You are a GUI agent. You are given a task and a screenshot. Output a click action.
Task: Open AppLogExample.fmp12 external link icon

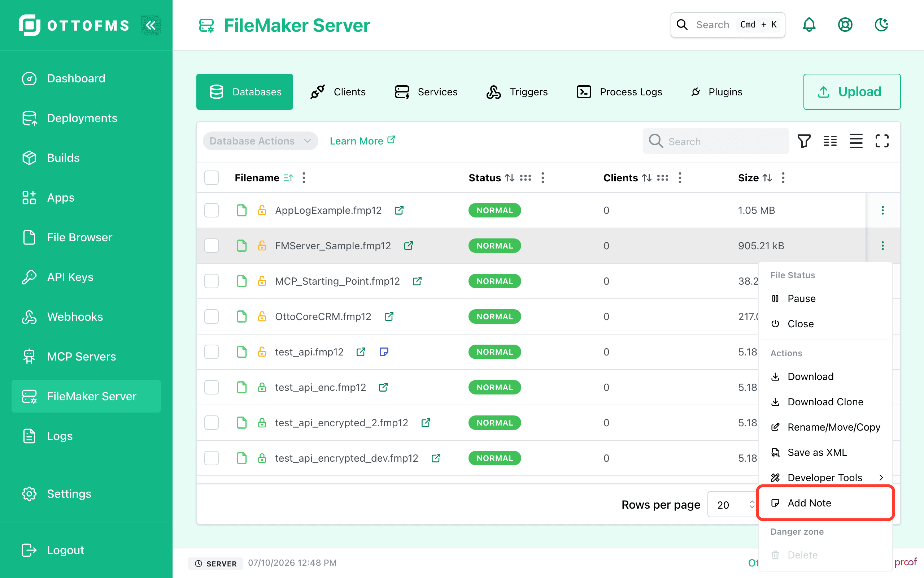[399, 210]
